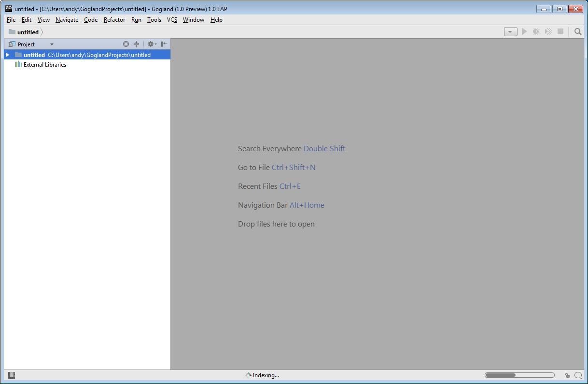588x384 pixels.
Task: Click the Indexing status text
Action: 266,375
